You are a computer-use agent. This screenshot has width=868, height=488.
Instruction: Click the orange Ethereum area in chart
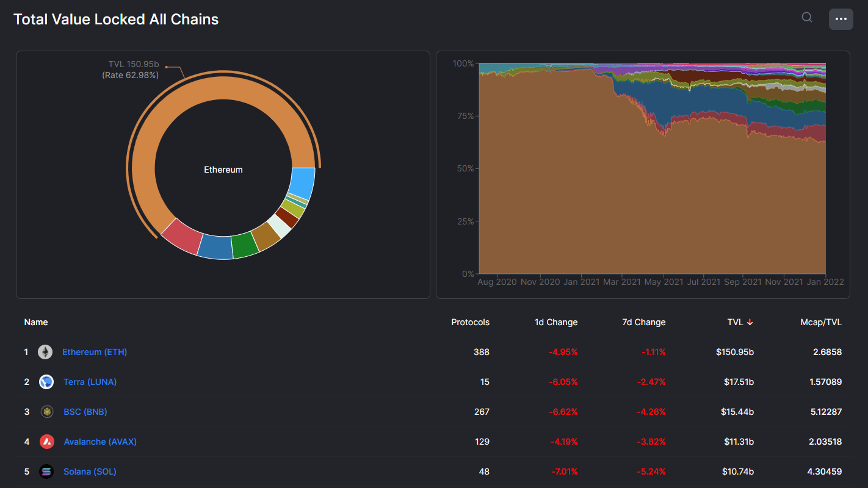point(610,207)
